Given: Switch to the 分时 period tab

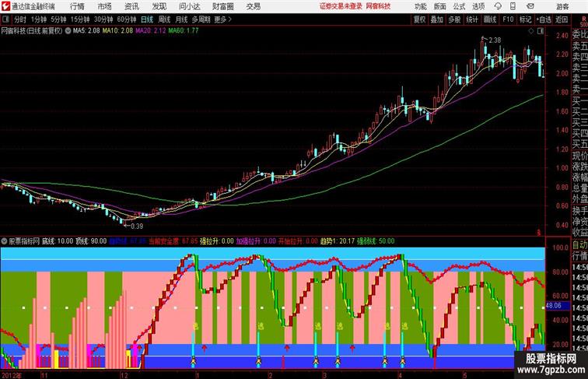Looking at the screenshot, I should [x=20, y=19].
